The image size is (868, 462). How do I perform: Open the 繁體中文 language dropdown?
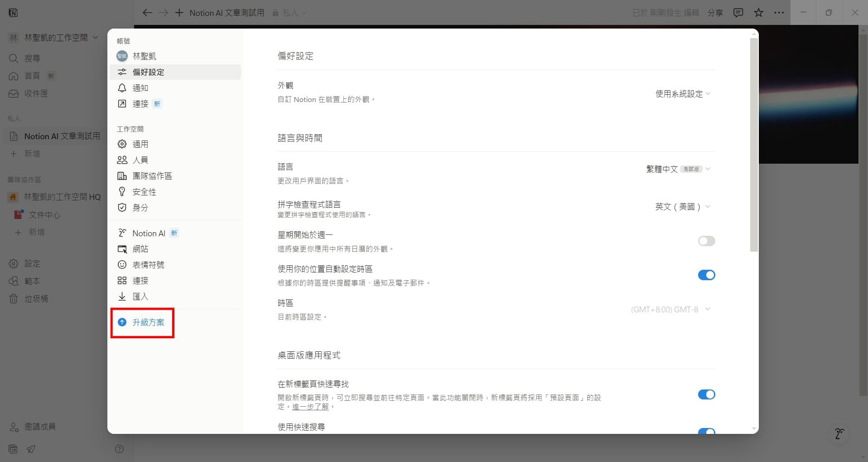click(x=677, y=169)
